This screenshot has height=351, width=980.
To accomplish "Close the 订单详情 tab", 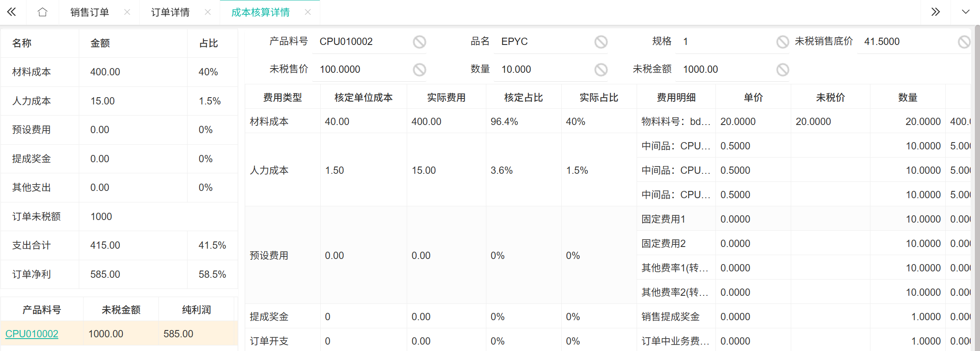I will pyautogui.click(x=208, y=12).
